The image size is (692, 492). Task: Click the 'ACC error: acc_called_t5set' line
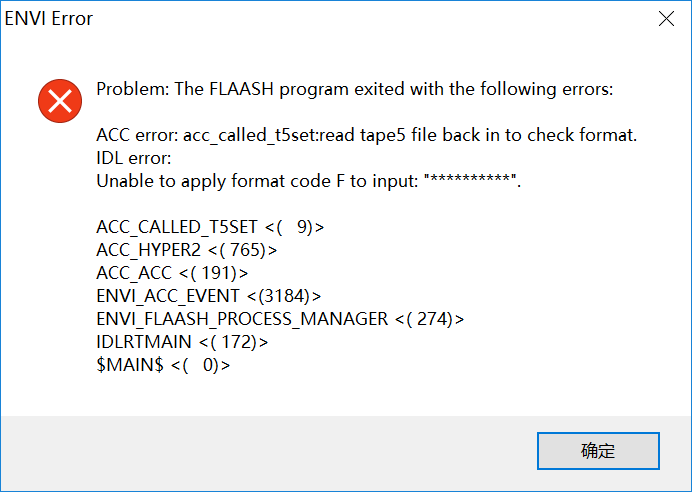tap(366, 135)
